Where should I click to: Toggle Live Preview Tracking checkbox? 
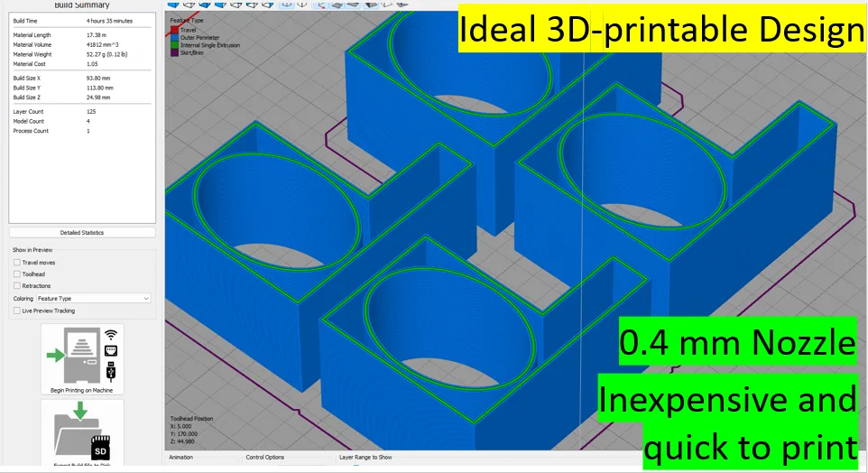click(x=17, y=311)
